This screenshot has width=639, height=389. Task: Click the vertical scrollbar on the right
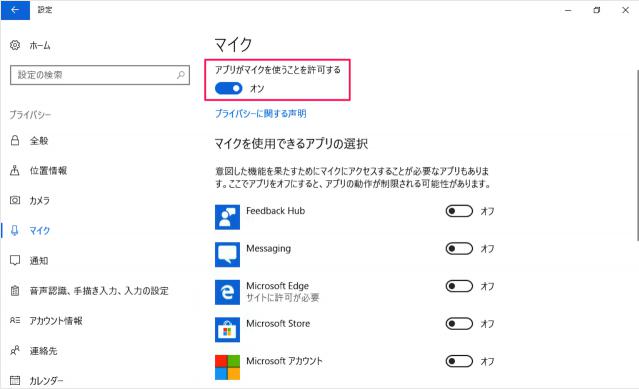pos(637,155)
